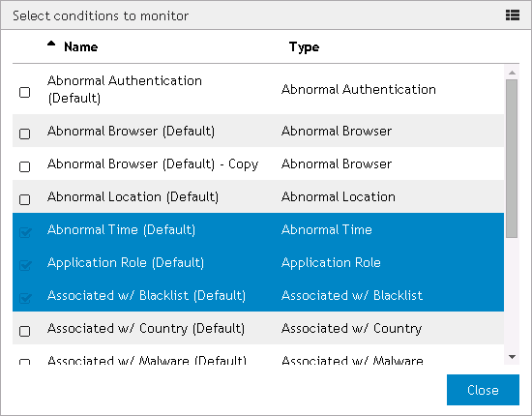Select the Abnormal Location (Default) checkbox
Image resolution: width=532 pixels, height=416 pixels.
(x=25, y=199)
